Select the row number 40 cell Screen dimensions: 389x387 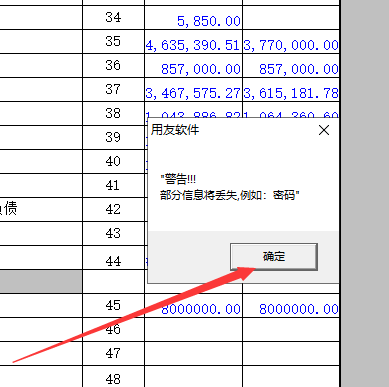coord(113,162)
